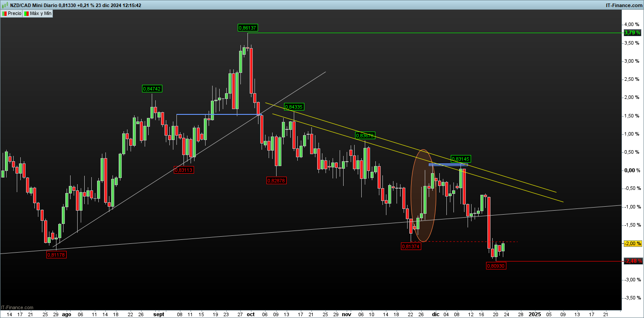Click the candlestick chart icon in the title bar
Image resolution: width=644 pixels, height=318 pixels.
click(5, 5)
